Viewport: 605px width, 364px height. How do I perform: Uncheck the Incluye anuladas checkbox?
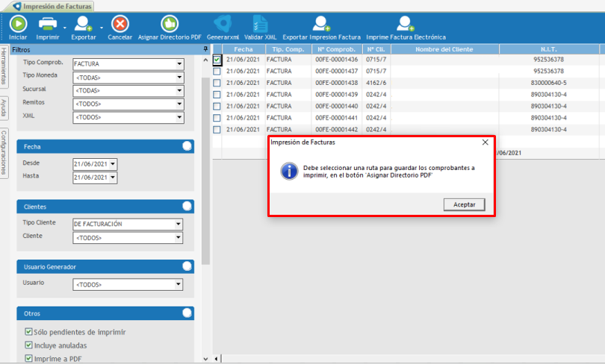pyautogui.click(x=28, y=345)
